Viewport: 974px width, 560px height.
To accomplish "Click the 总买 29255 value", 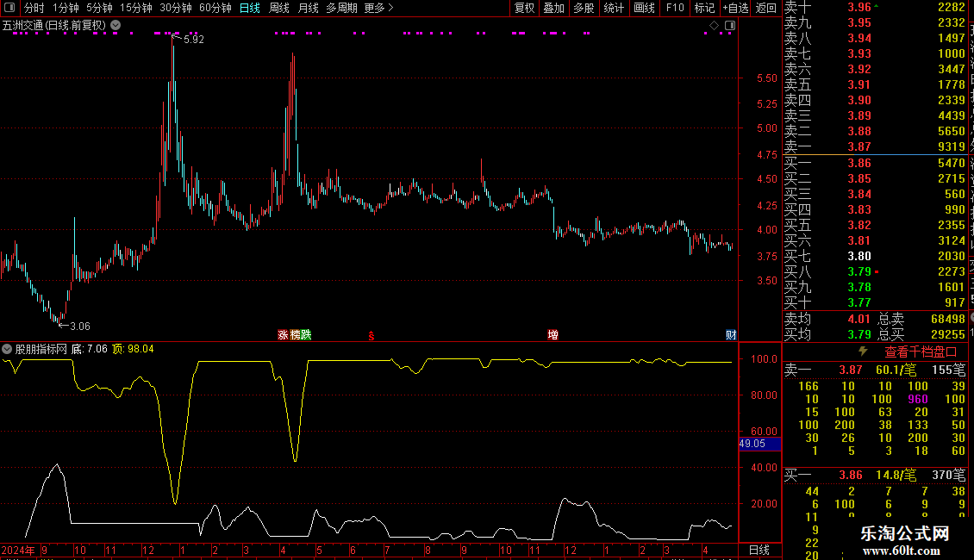I will (948, 334).
